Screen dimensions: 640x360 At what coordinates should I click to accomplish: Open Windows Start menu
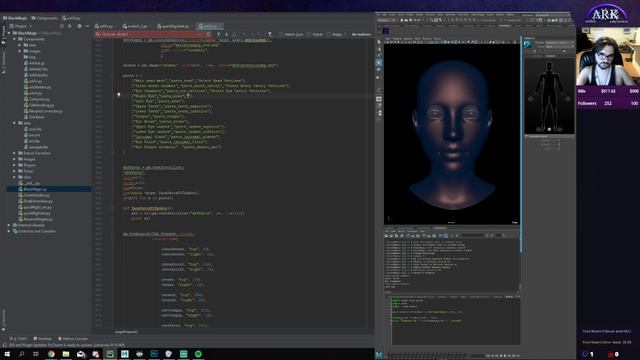point(7,354)
